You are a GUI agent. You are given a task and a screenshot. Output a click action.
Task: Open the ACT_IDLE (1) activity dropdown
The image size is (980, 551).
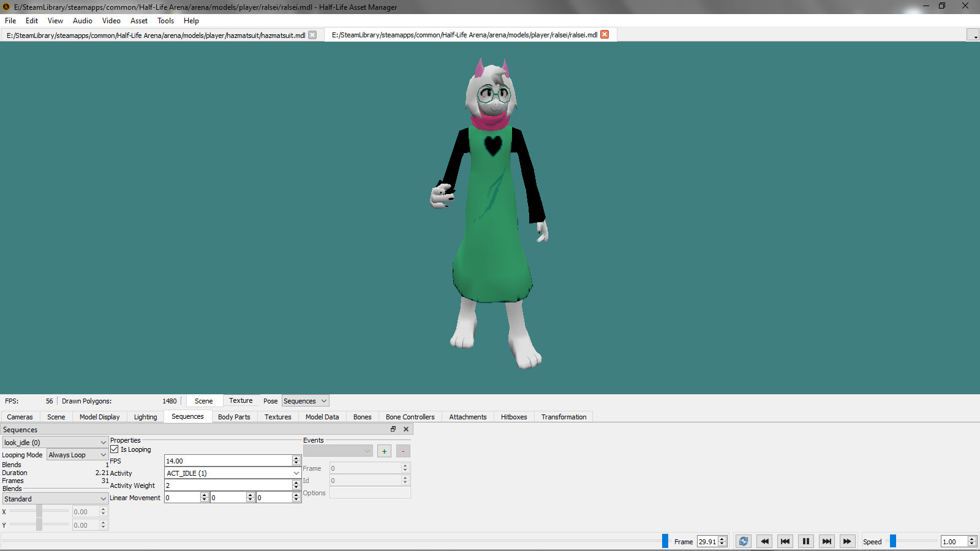click(x=233, y=473)
